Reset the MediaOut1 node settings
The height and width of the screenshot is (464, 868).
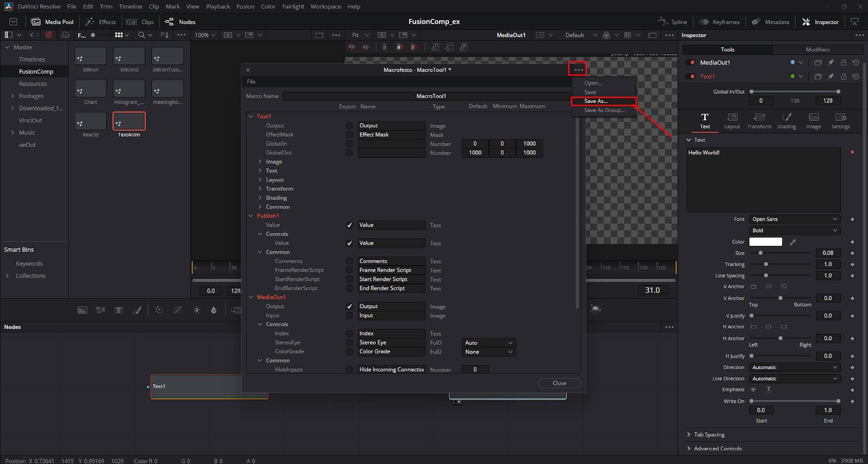click(856, 62)
